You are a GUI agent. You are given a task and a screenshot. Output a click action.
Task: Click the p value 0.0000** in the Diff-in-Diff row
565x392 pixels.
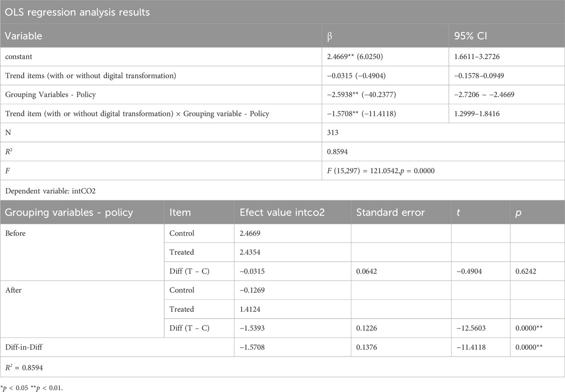click(528, 347)
